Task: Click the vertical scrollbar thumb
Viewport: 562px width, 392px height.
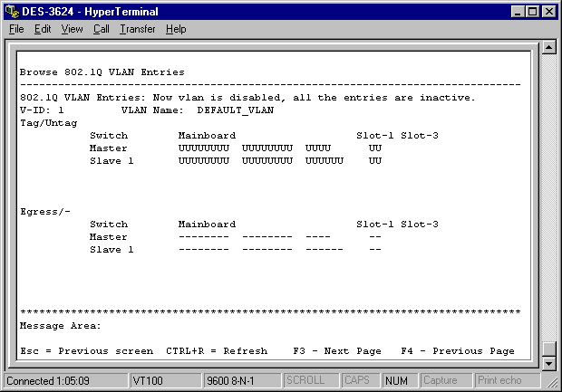Action: point(548,349)
